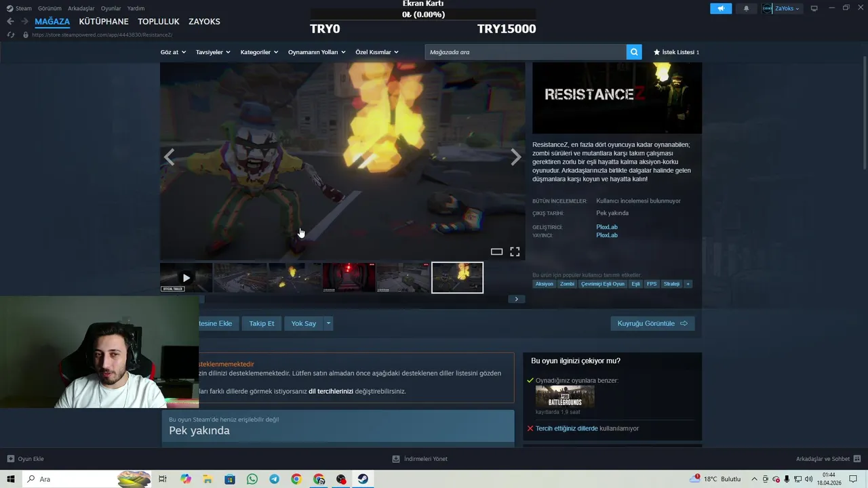Open the ZaYoks account dropdown
868x488 pixels.
782,9
